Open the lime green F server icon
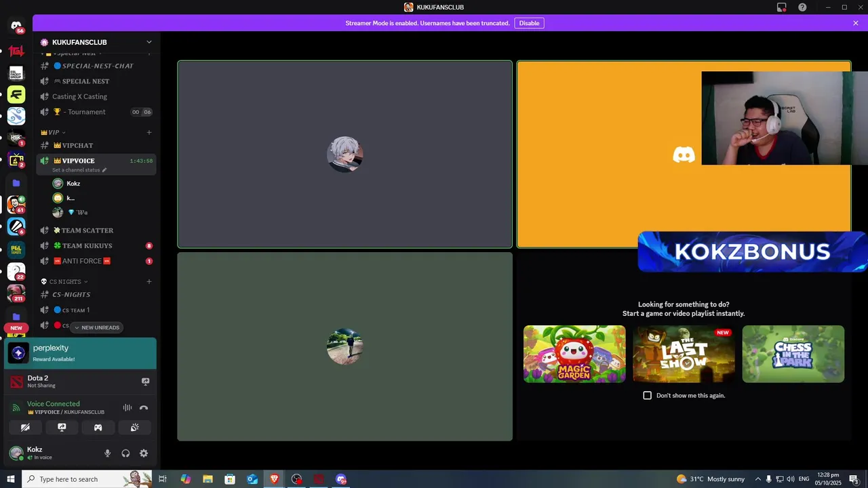This screenshot has width=868, height=488. (16, 94)
